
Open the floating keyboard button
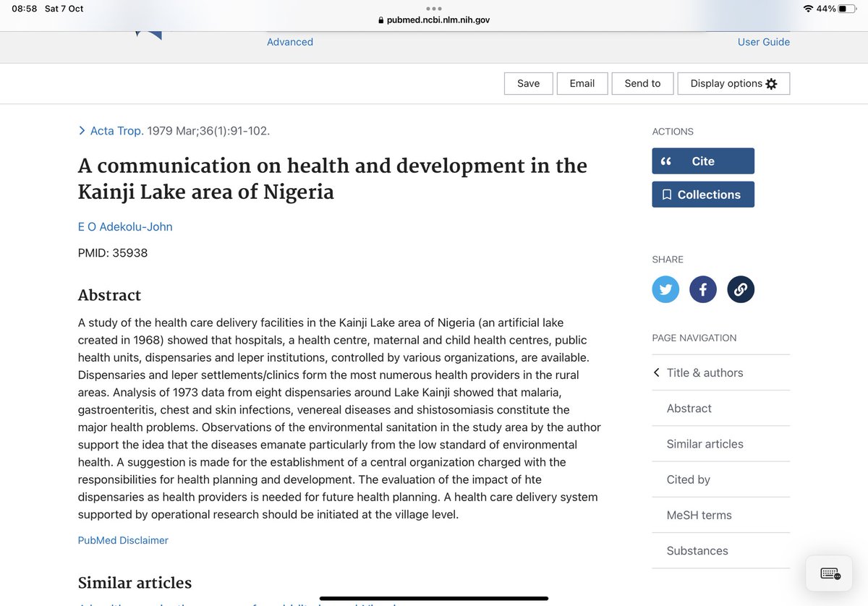tap(830, 574)
